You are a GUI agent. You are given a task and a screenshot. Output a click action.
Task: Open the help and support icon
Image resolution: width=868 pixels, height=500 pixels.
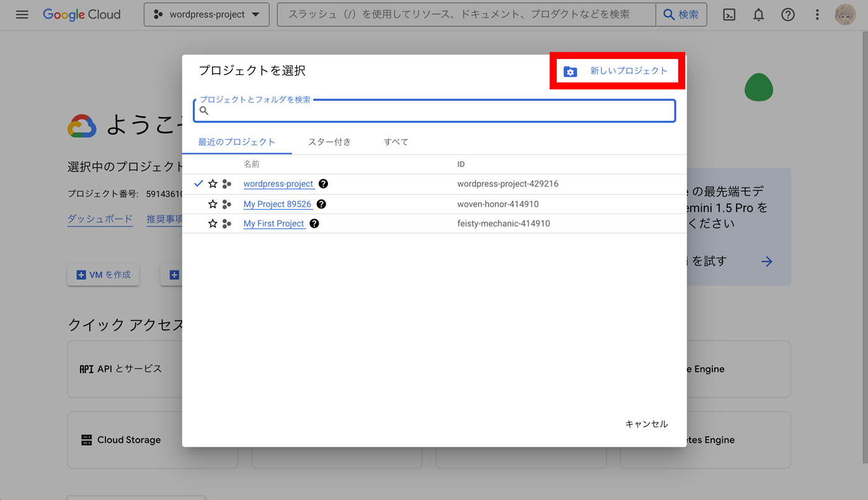click(x=787, y=14)
